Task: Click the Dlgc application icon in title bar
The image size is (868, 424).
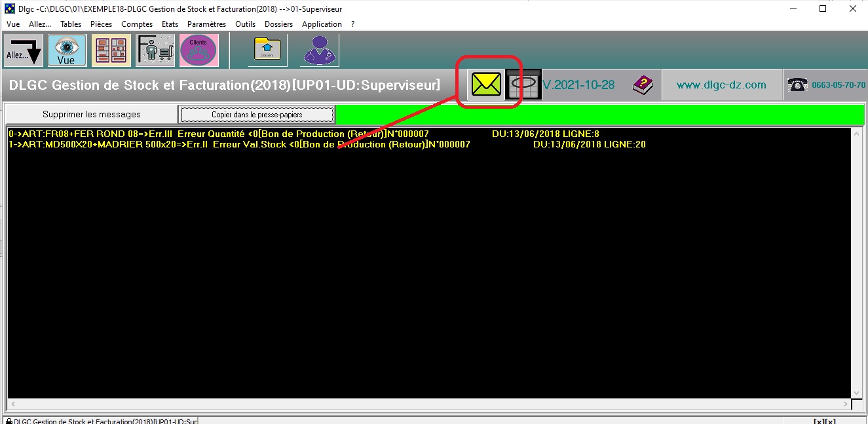Action: tap(10, 9)
